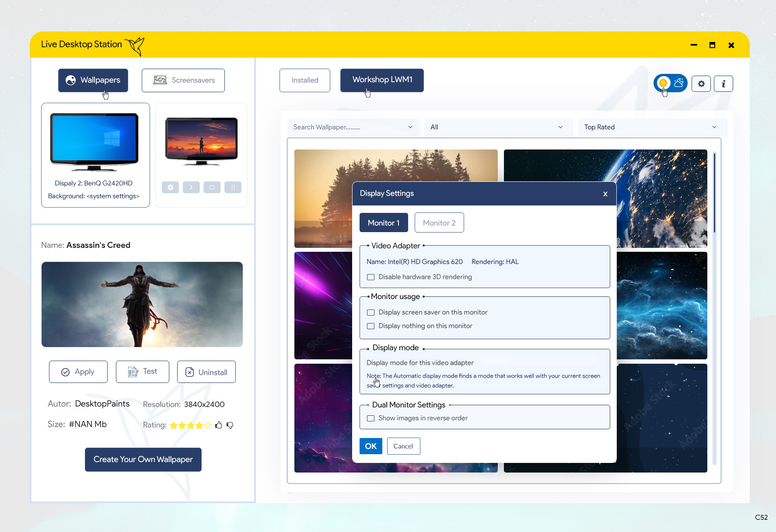Select Monitor 1 tab in dialog
Viewport: 776px width, 532px height.
click(384, 223)
